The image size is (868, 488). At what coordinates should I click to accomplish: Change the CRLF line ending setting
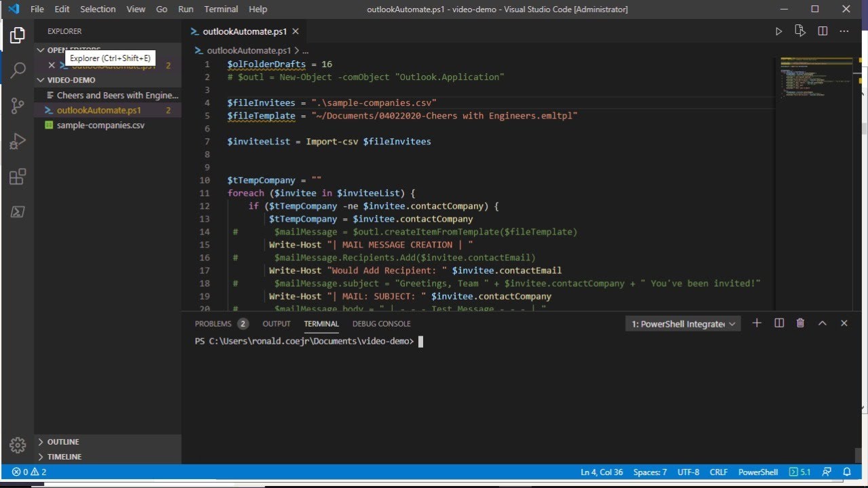point(719,472)
